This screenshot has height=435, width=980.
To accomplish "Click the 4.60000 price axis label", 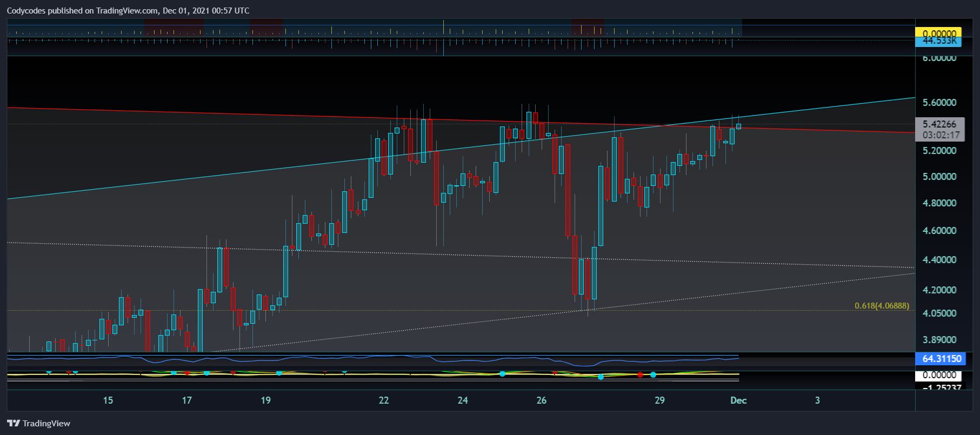I will pos(939,231).
